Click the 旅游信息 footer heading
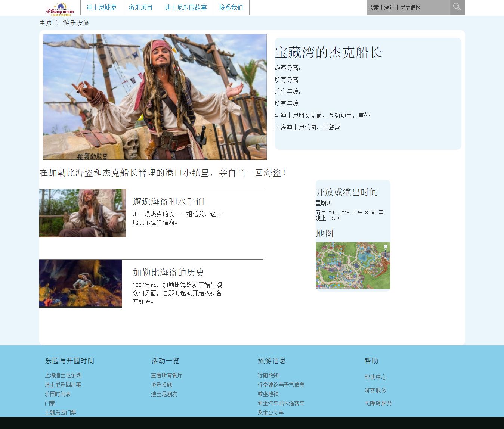Viewport: 504px width, 429px height. point(272,361)
